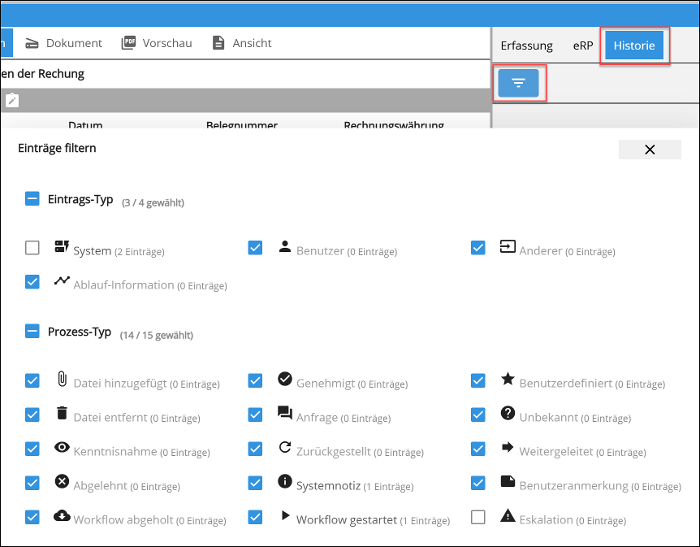This screenshot has width=700, height=547.
Task: Uncheck the Anfrage checkbox
Action: coord(255,415)
